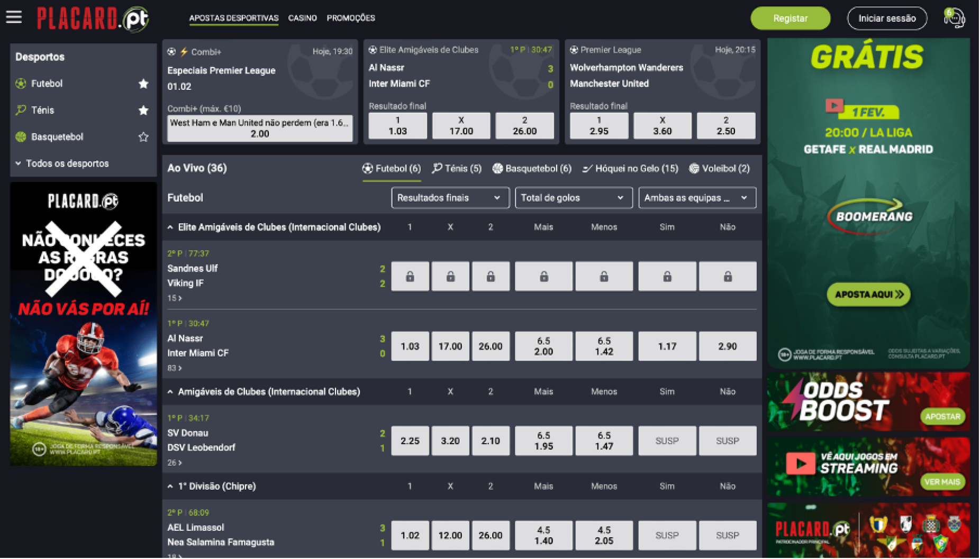The height and width of the screenshot is (559, 980).
Task: Toggle favorite star for Ténis
Action: tap(143, 110)
